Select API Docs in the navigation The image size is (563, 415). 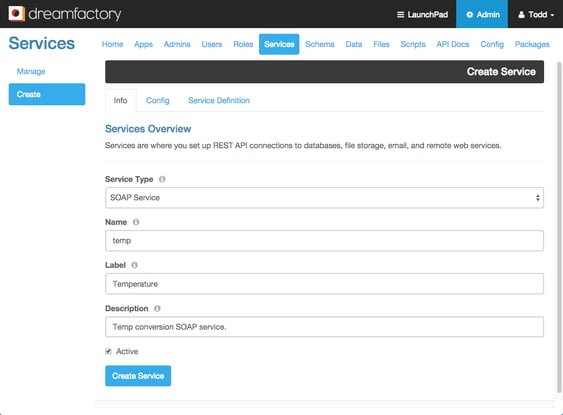(453, 44)
